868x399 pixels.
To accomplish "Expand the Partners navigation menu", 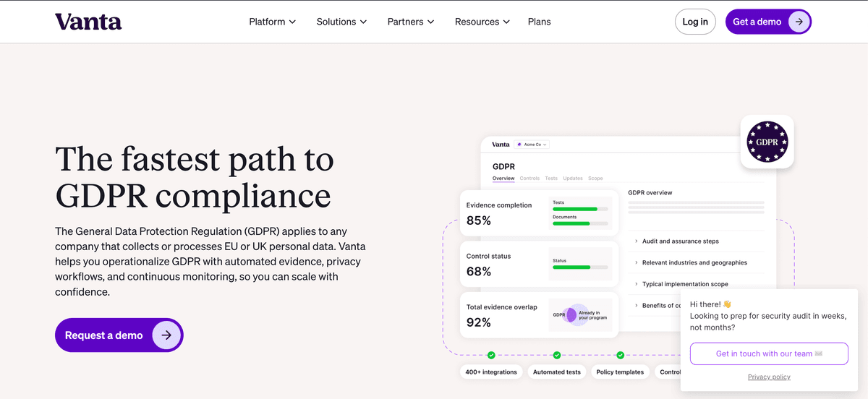I will [x=411, y=22].
